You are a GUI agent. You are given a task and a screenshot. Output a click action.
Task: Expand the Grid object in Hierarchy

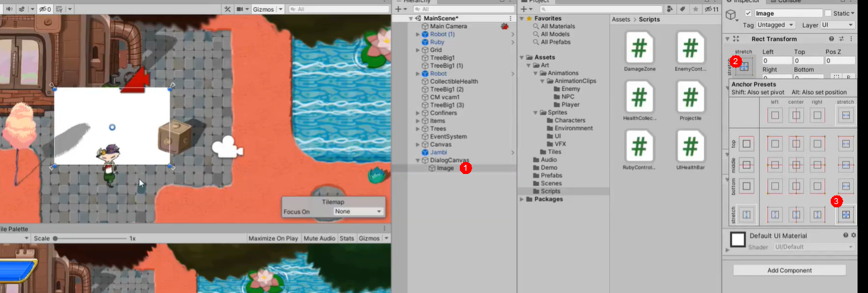417,50
